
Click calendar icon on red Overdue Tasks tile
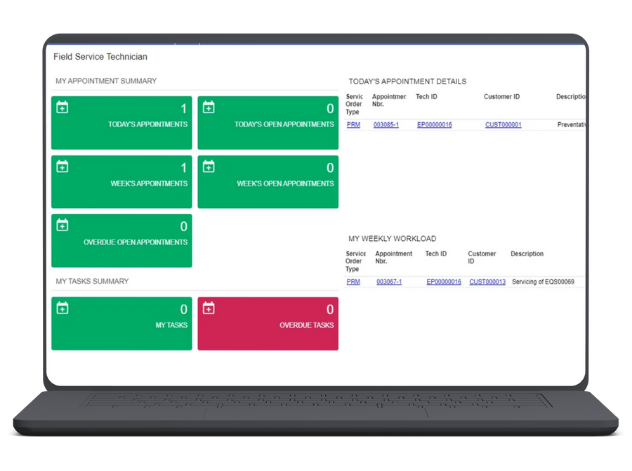point(208,309)
